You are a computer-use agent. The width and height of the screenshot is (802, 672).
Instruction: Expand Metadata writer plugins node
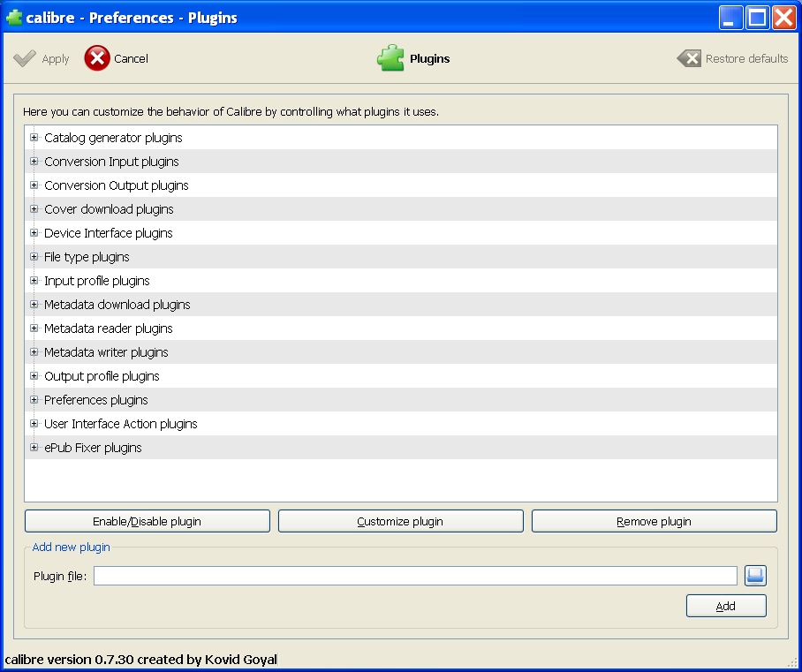(x=34, y=351)
